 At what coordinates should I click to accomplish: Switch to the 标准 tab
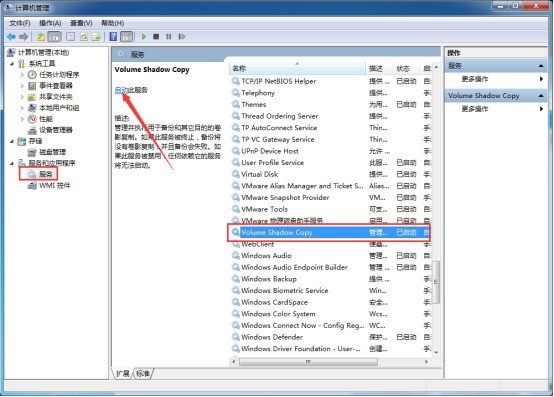click(143, 373)
